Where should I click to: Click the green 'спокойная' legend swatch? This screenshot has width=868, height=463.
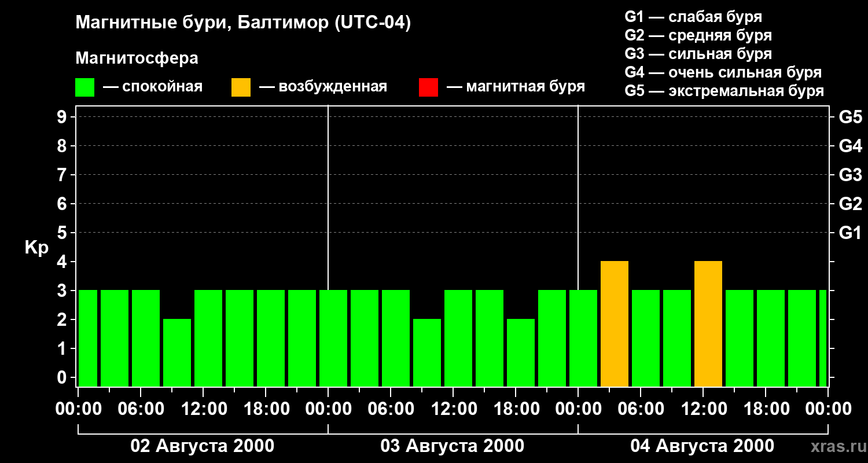click(85, 87)
